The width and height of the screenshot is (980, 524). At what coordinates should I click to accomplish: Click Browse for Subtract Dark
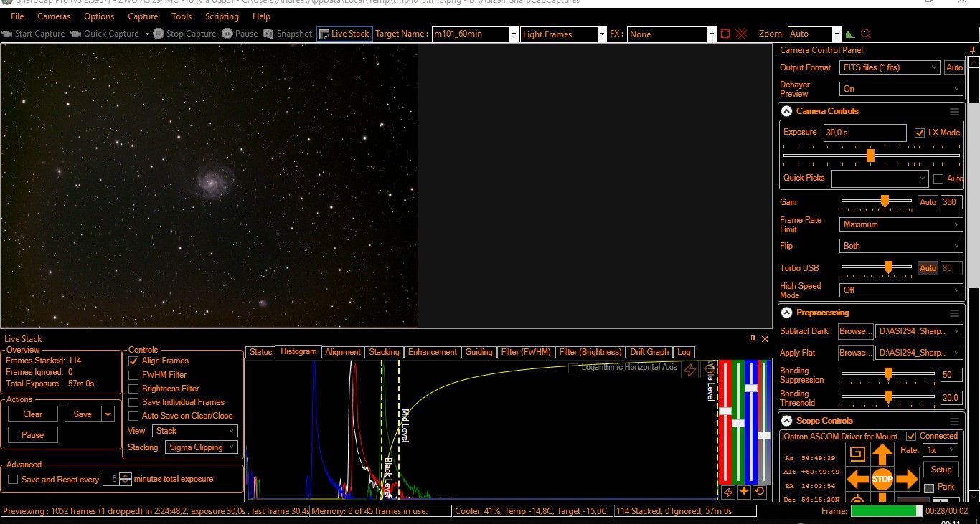(x=855, y=331)
